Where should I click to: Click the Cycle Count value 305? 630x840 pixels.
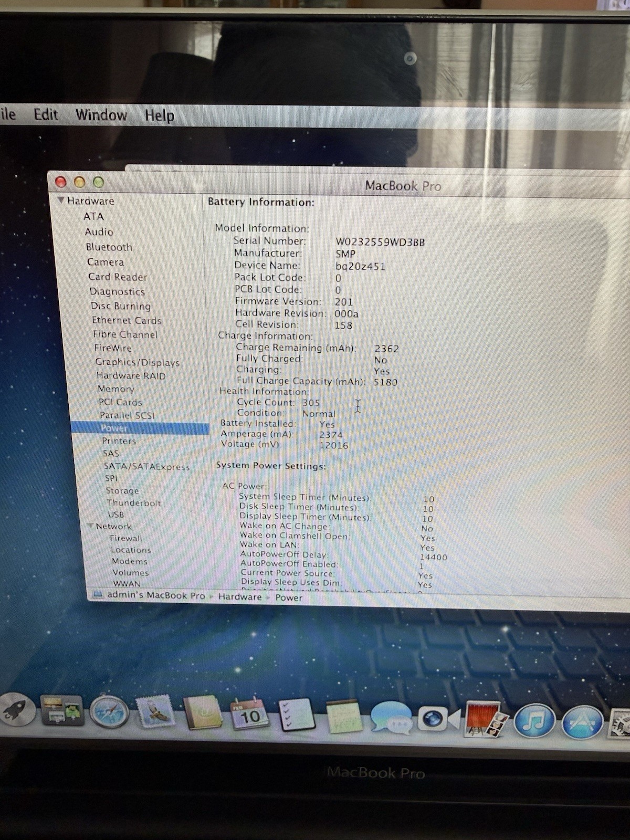click(x=311, y=403)
